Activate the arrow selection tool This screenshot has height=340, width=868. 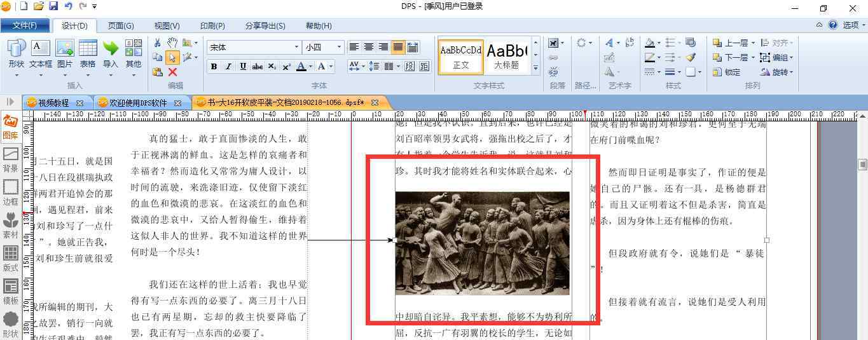point(172,57)
